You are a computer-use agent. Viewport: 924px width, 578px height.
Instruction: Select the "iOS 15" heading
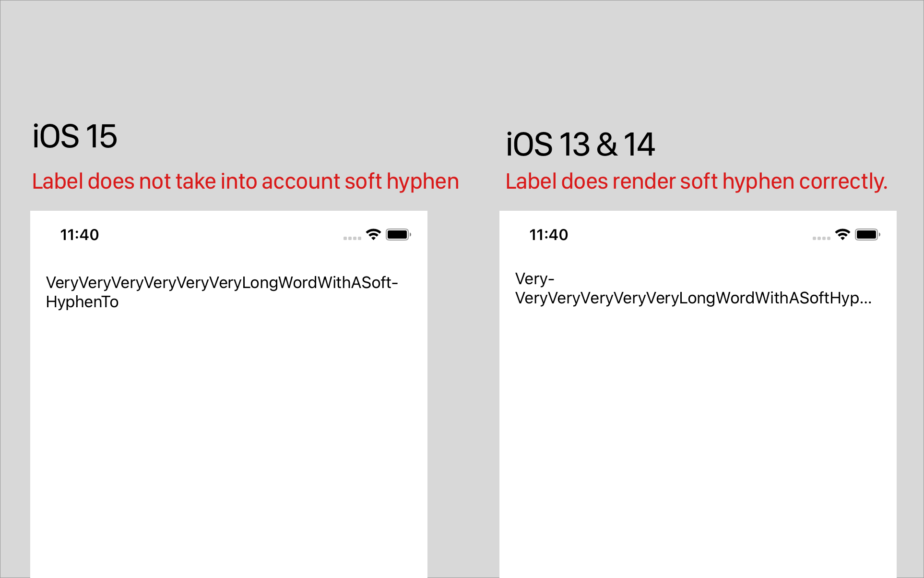coord(75,136)
